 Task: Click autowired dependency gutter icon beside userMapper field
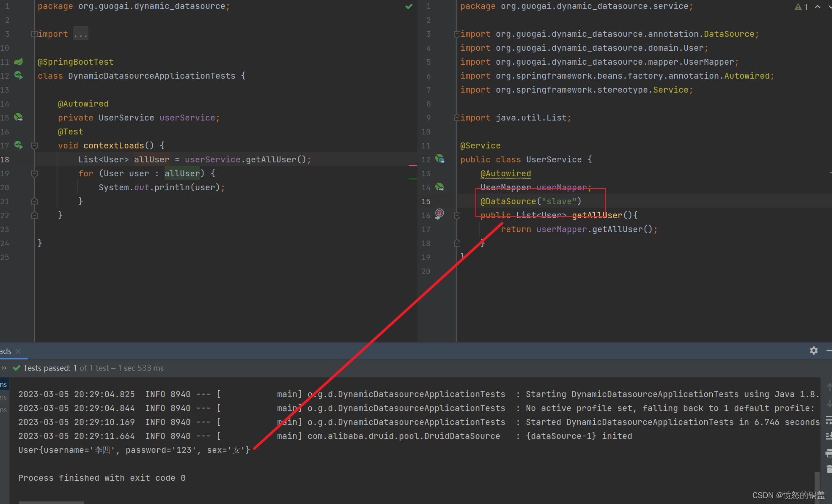click(x=440, y=187)
